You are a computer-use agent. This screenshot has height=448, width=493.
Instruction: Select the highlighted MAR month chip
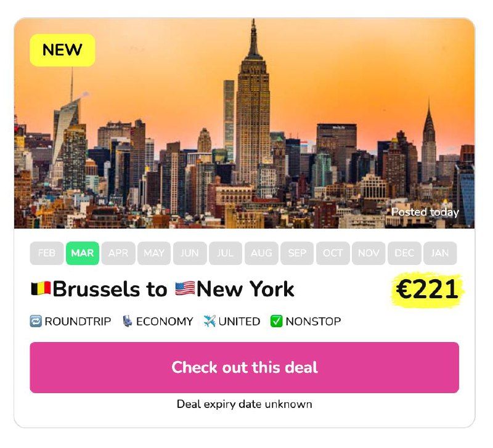pyautogui.click(x=83, y=253)
